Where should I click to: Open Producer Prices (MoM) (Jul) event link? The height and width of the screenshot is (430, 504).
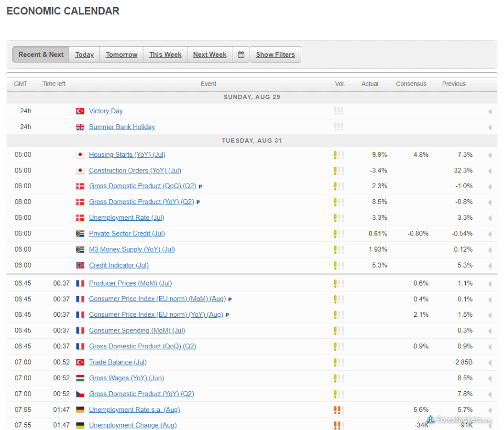tap(130, 283)
